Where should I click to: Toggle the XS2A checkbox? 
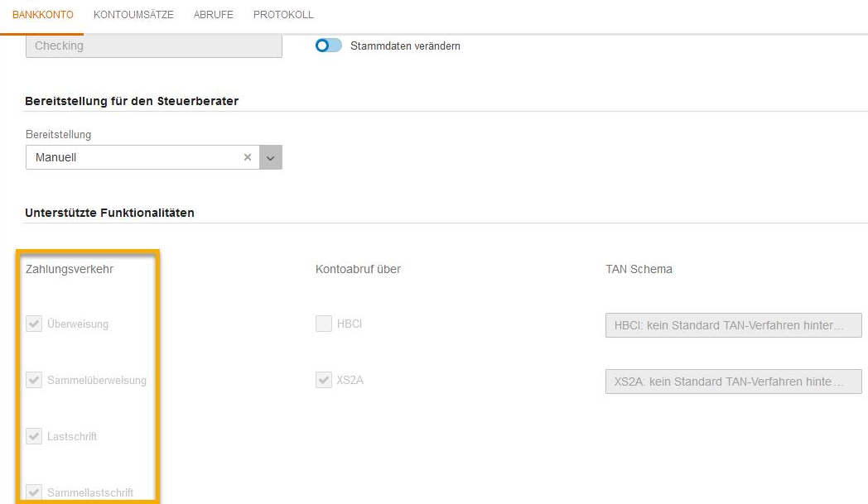coord(324,380)
